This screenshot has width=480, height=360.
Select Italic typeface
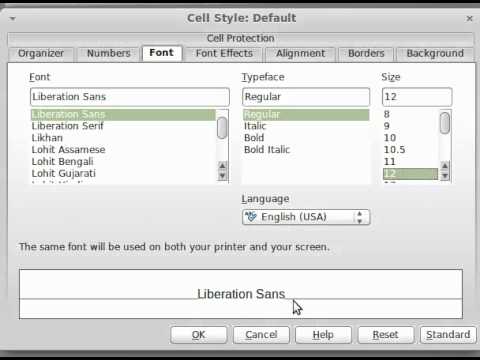coord(306,126)
